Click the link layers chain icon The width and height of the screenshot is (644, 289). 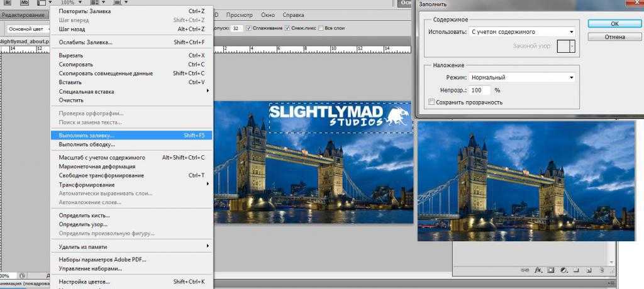coord(525,270)
